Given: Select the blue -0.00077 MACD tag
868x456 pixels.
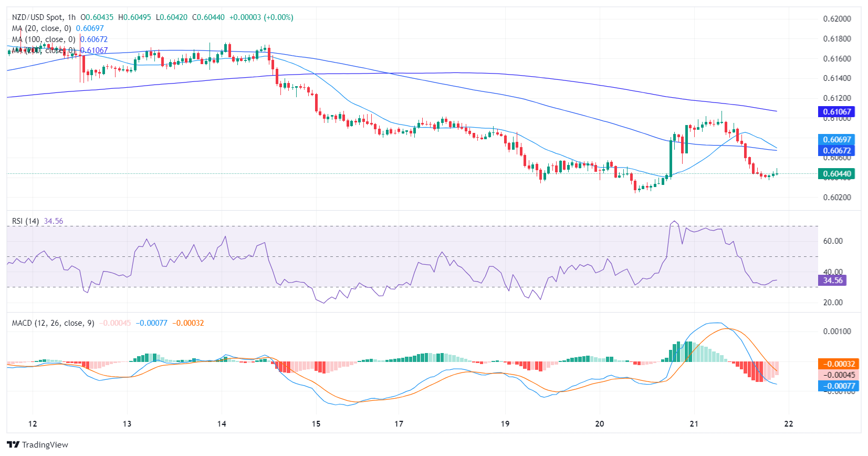Looking at the screenshot, I should coord(839,386).
